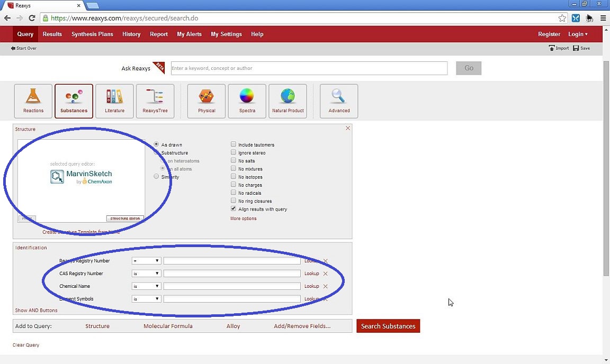This screenshot has width=610, height=364.
Task: Expand the Login dropdown menu
Action: click(x=578, y=34)
